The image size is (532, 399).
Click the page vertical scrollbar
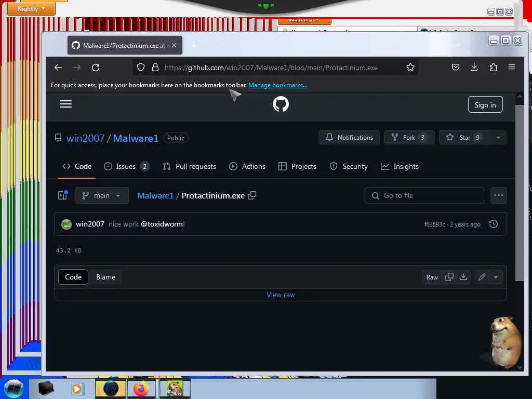(x=520, y=193)
